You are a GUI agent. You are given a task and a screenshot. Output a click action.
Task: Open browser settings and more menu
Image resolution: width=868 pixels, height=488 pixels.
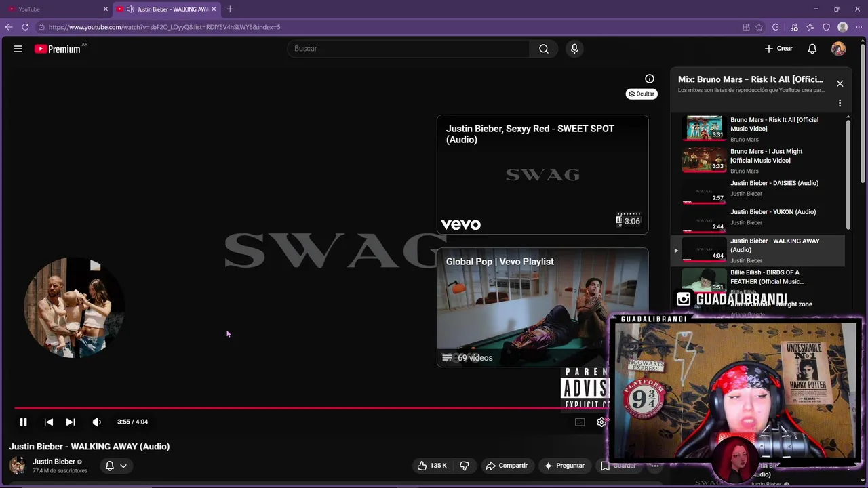pos(859,27)
